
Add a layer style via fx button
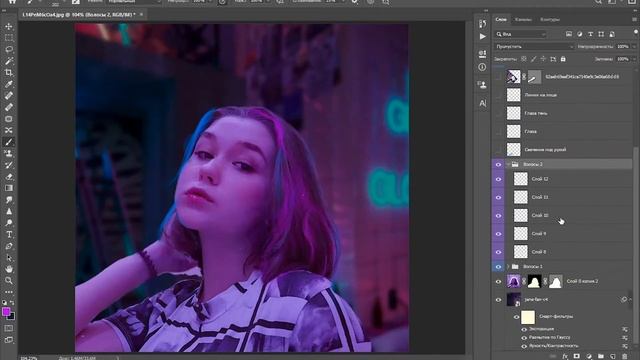tap(565, 356)
